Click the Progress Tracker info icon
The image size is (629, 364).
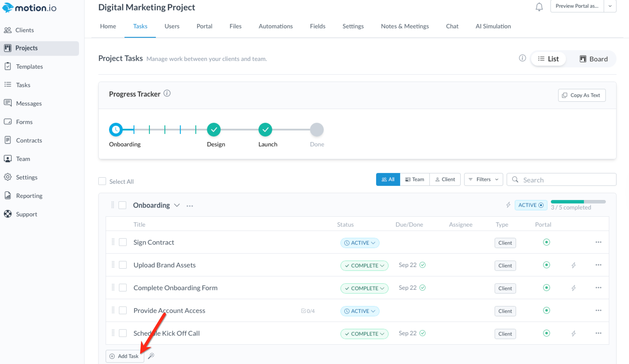[x=167, y=93]
